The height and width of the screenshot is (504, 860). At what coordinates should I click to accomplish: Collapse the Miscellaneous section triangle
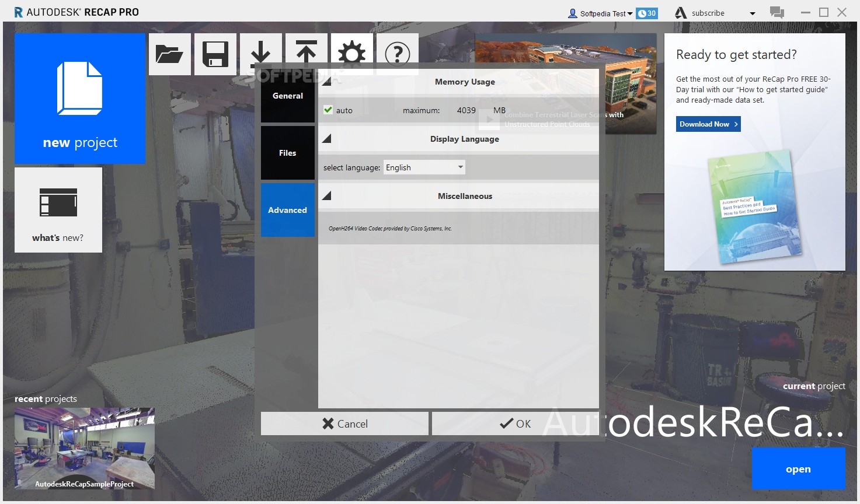coord(327,195)
